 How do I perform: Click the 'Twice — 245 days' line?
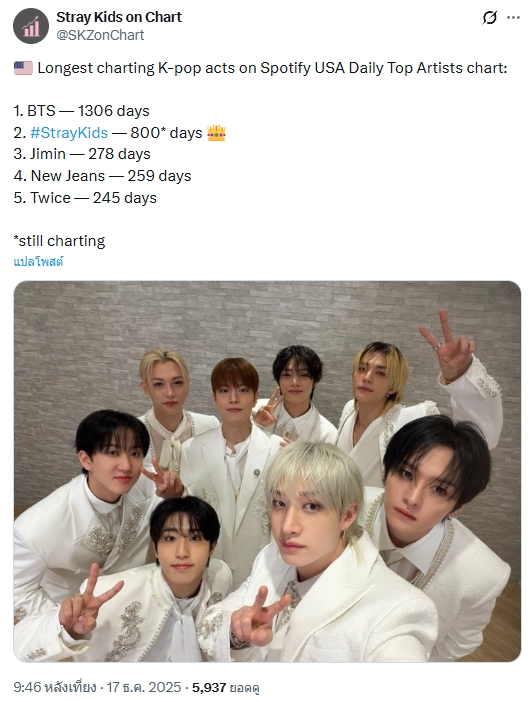tap(93, 198)
